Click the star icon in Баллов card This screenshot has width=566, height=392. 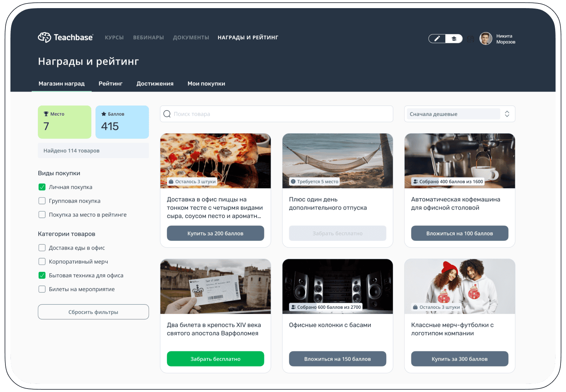(104, 114)
